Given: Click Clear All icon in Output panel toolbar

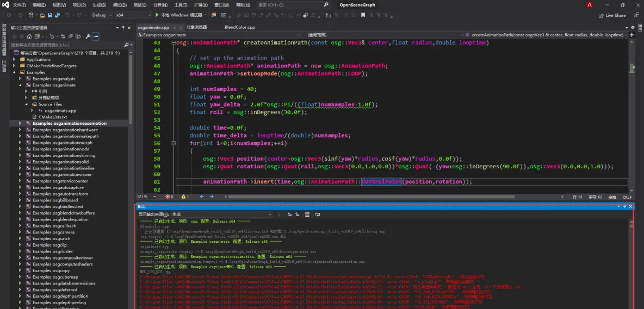Looking at the screenshot, I should coord(308,215).
